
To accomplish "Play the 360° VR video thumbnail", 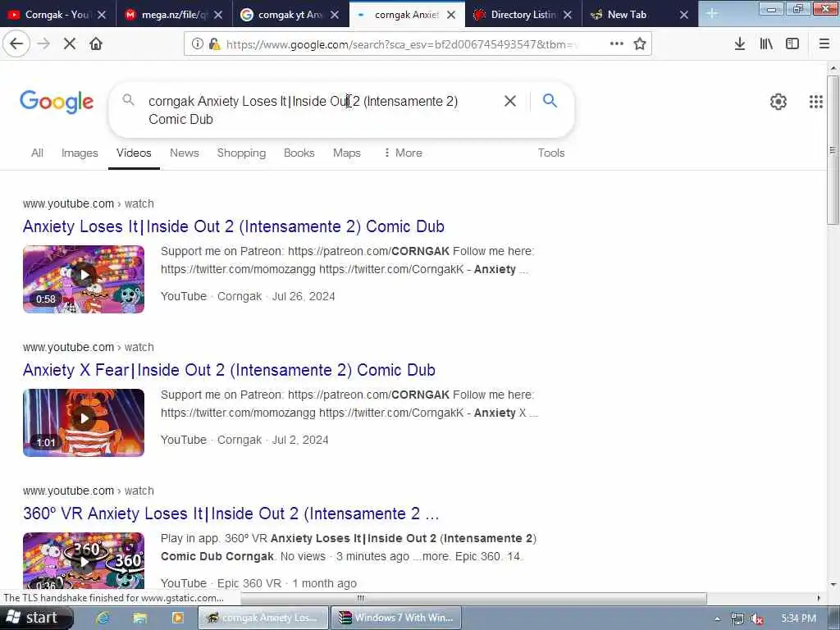I will pos(84,561).
